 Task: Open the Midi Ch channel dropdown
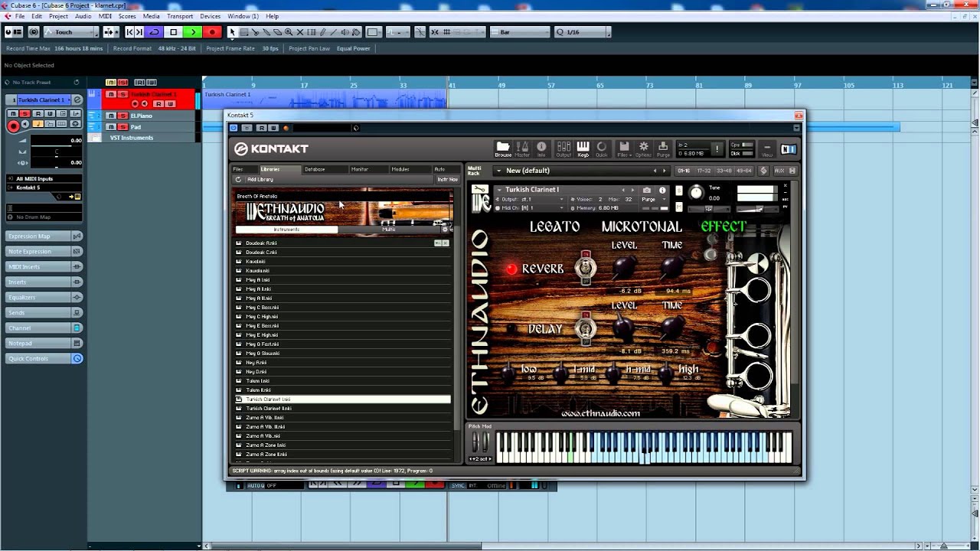pos(531,207)
